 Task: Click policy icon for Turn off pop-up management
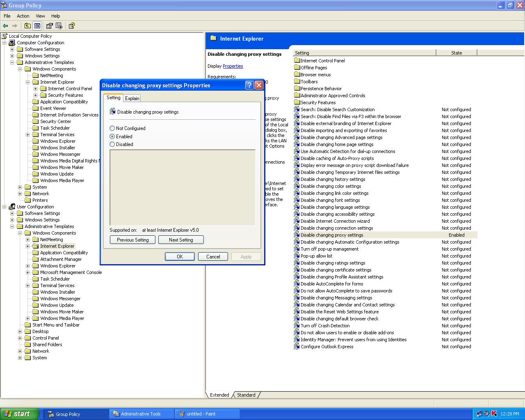(x=297, y=249)
